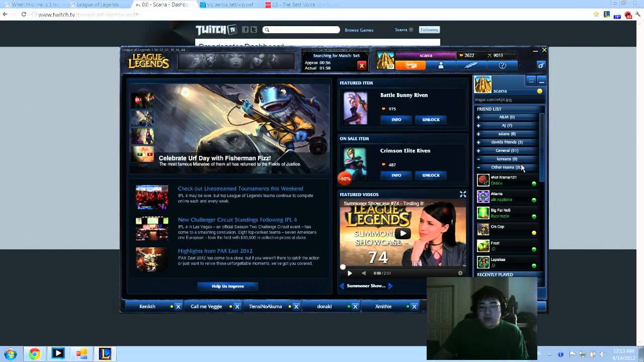Click INFO for Battle Bunny Riven
The width and height of the screenshot is (644, 362).
396,120
